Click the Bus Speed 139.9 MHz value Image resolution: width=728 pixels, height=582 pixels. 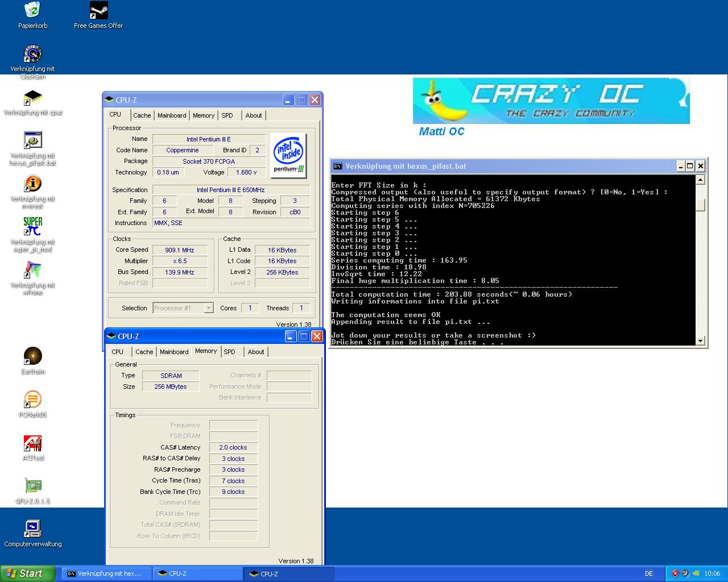180,272
